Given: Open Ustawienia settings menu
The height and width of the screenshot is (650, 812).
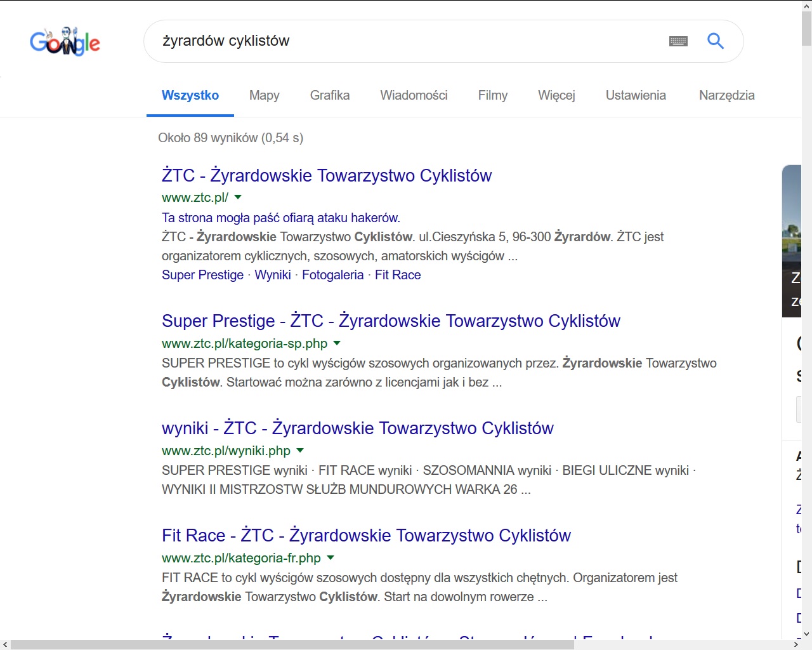Looking at the screenshot, I should pyautogui.click(x=636, y=95).
